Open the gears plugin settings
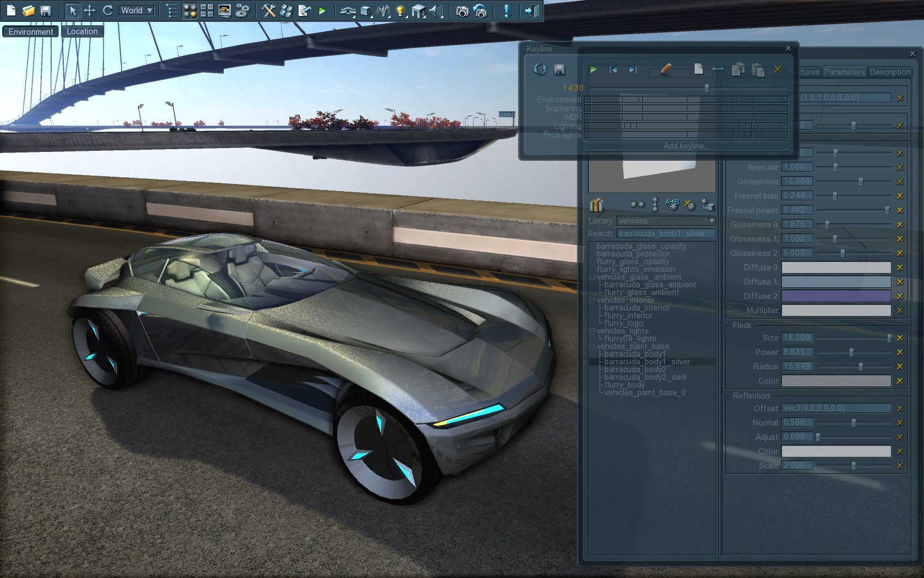924x578 pixels. point(242,10)
